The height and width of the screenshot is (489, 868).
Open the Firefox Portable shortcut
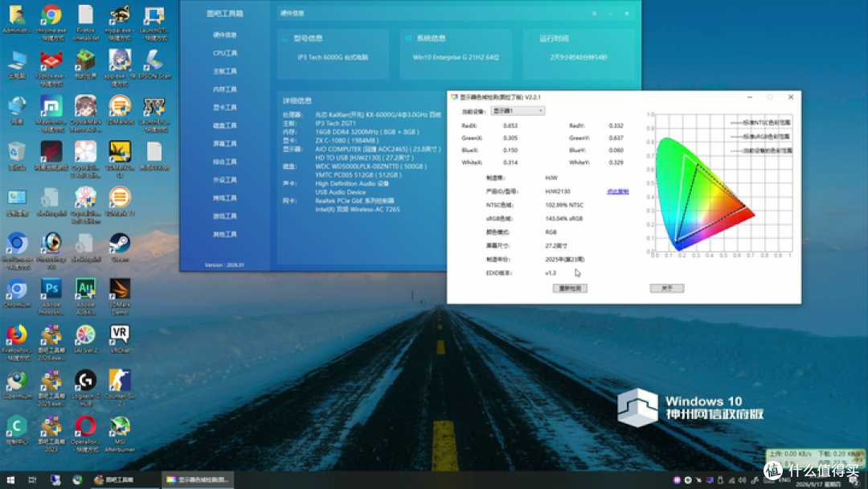[x=17, y=343]
